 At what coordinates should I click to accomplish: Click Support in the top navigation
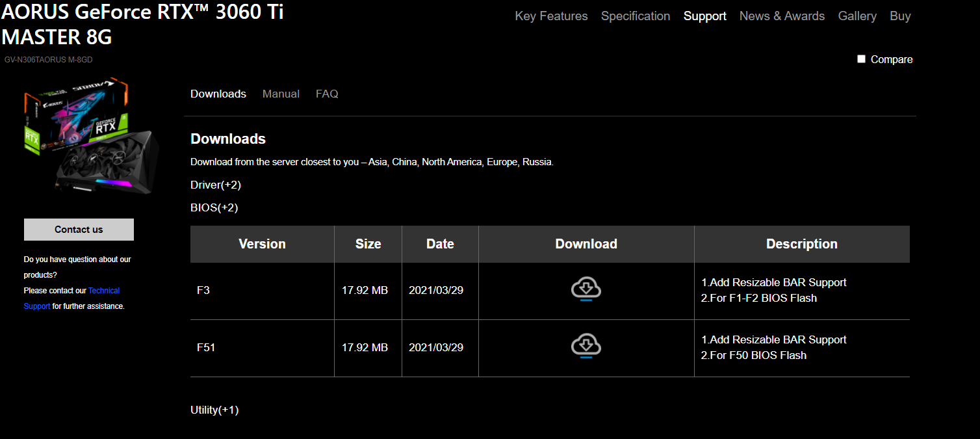[704, 16]
